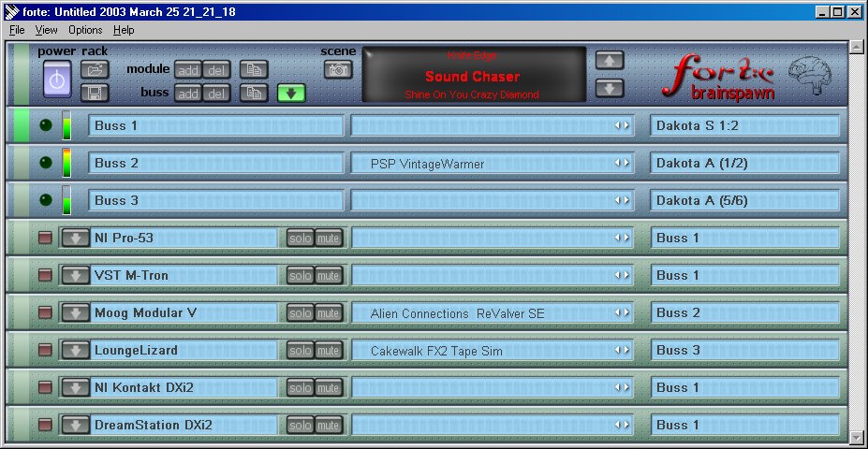This screenshot has width=868, height=449.
Task: Go to next scene with down arrow
Action: pos(610,88)
